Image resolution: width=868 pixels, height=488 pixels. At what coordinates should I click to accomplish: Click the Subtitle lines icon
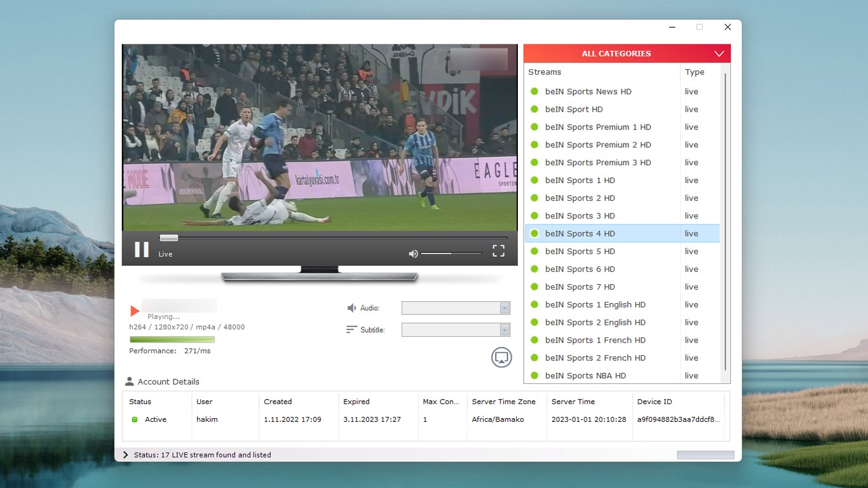point(351,329)
